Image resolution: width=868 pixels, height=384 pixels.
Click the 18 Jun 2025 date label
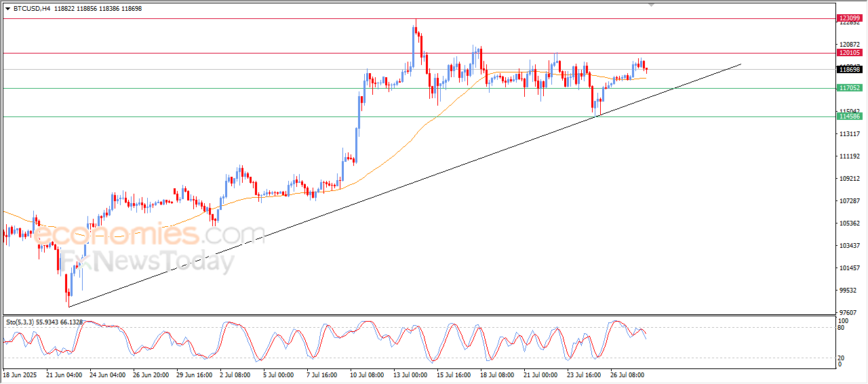pyautogui.click(x=20, y=374)
